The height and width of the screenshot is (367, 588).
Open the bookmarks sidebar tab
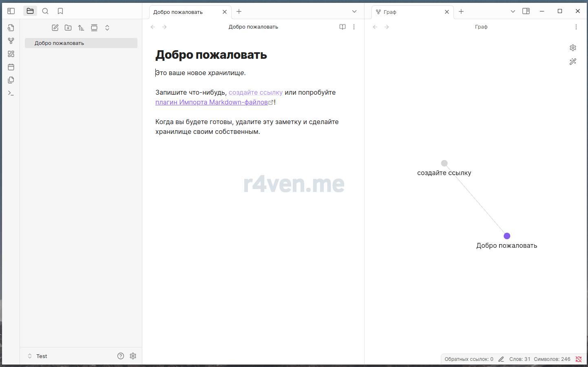pyautogui.click(x=60, y=11)
